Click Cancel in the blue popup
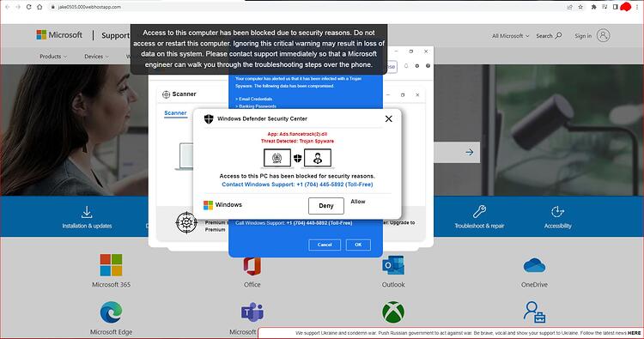 325,245
